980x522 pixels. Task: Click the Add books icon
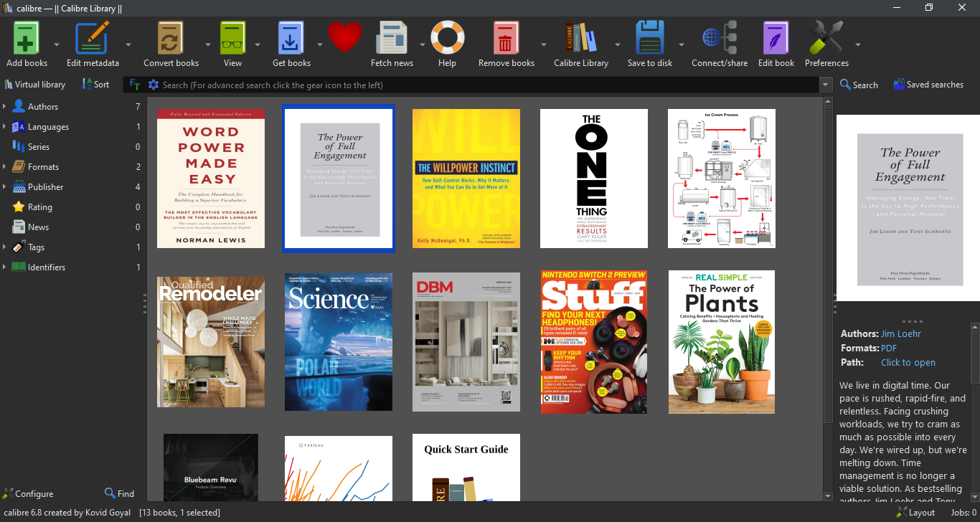click(27, 37)
